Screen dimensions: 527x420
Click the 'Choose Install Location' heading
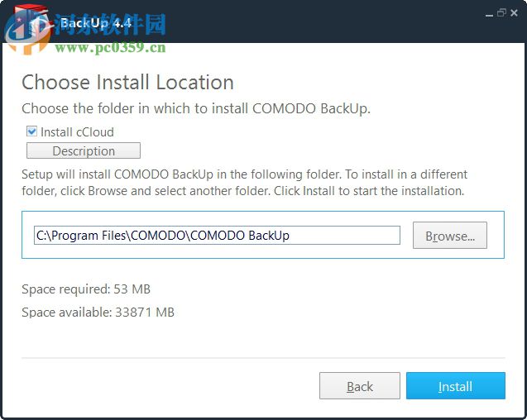pos(127,83)
